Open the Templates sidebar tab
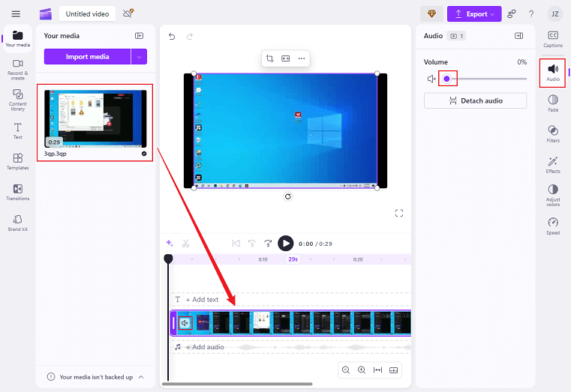The image size is (571, 392). click(x=17, y=161)
